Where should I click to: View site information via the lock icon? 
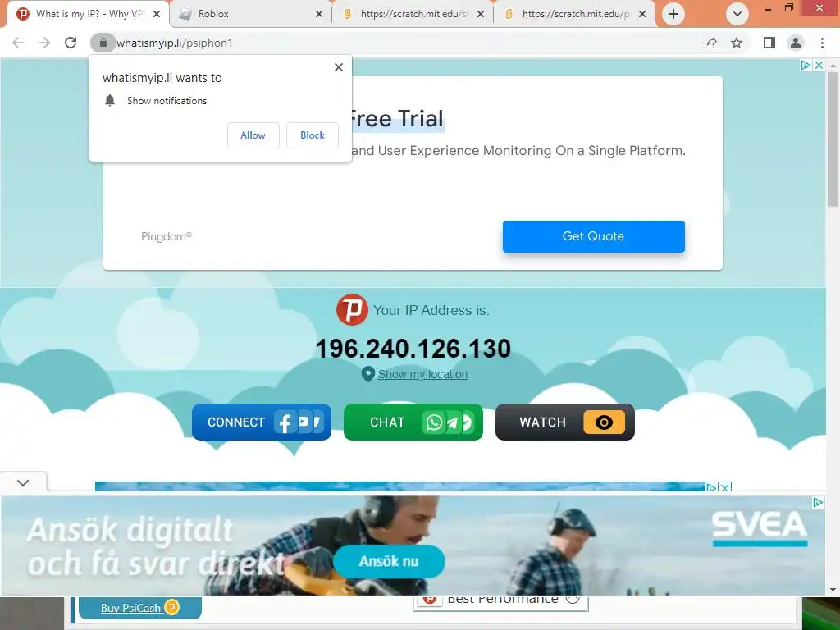coord(103,43)
